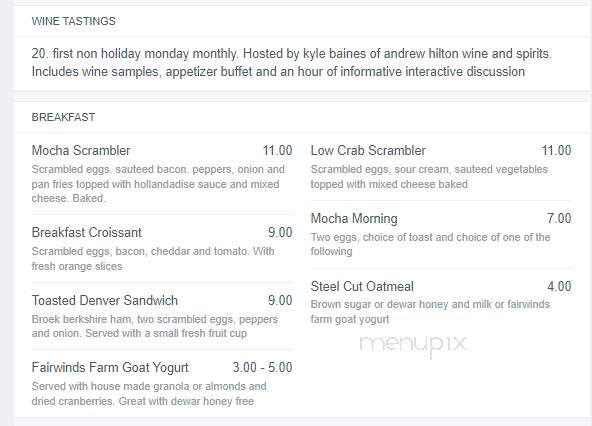Viewport: 592px width, 426px height.
Task: Click the Toasted Denver Sandwich description
Action: 155,326
